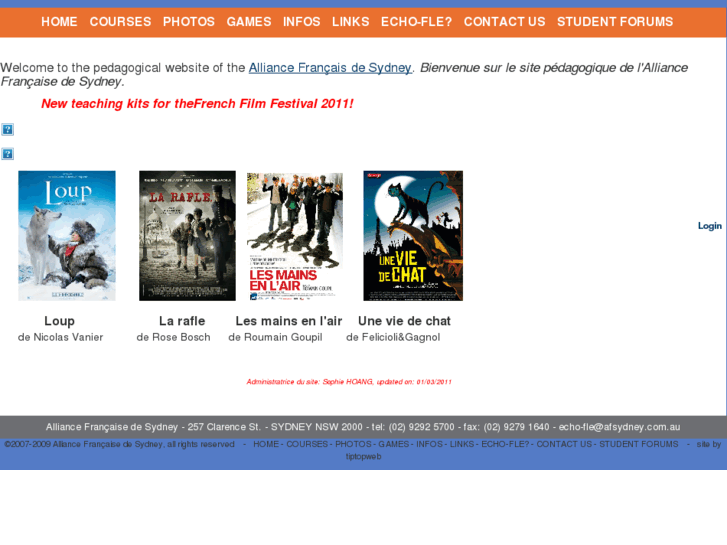Click footer STUDENT FORUMS link
This screenshot has height=545, width=727.
(638, 444)
